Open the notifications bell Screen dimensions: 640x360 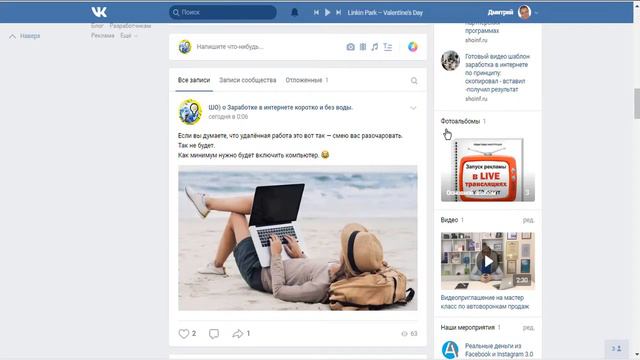click(294, 12)
